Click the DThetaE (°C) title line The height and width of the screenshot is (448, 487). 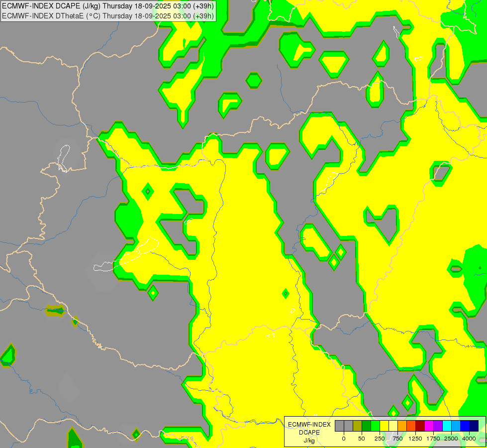point(108,16)
